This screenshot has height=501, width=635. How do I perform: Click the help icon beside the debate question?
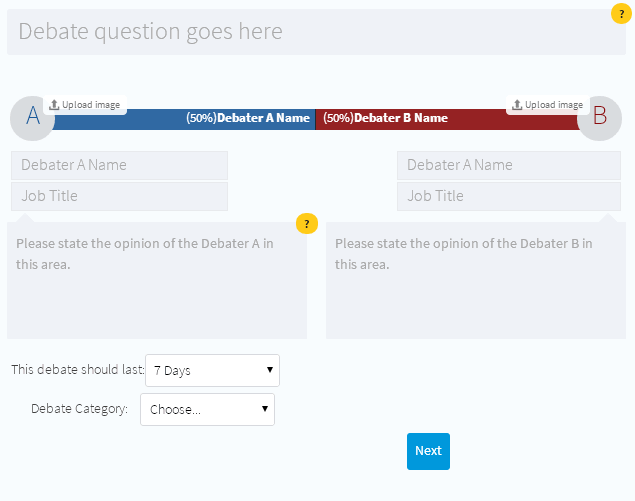[621, 13]
